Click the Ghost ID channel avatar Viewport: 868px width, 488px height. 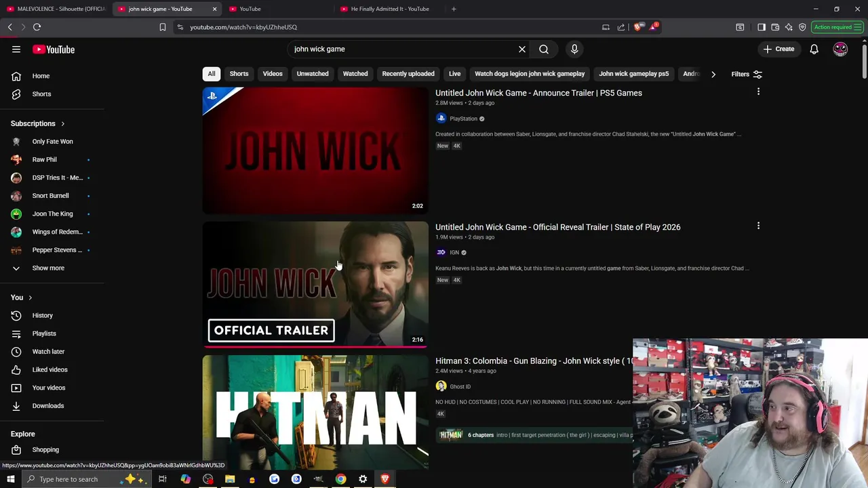(441, 386)
